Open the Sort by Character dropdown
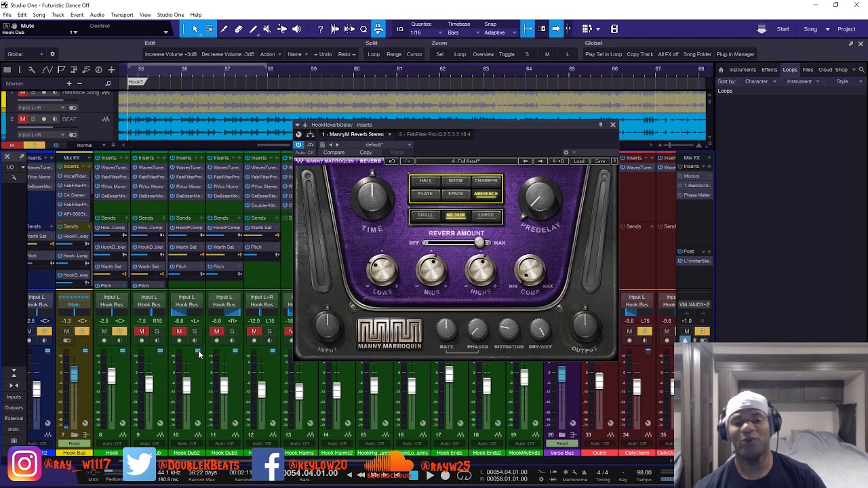The width and height of the screenshot is (868, 488). point(759,81)
